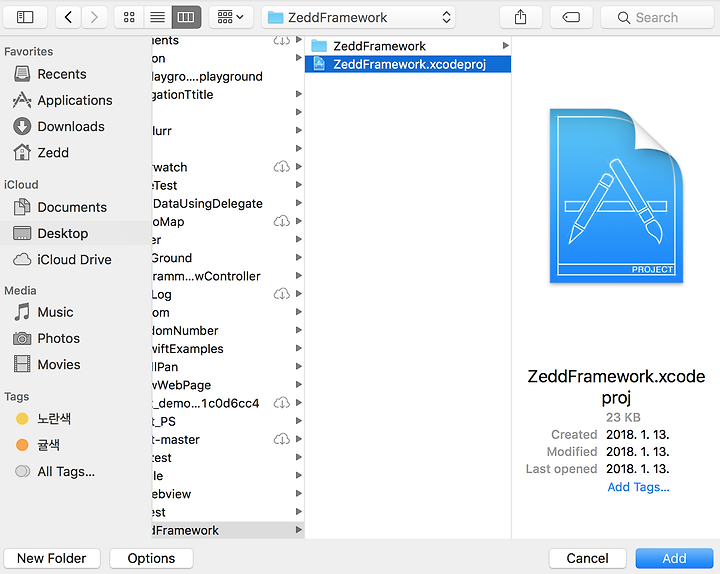
Task: Open Recents in the sidebar
Action: 62,74
